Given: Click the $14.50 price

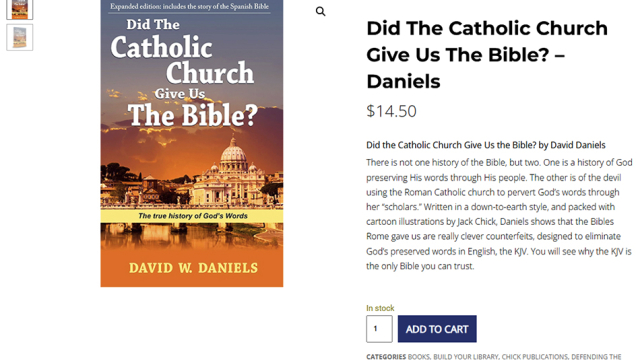Looking at the screenshot, I should coord(391,111).
